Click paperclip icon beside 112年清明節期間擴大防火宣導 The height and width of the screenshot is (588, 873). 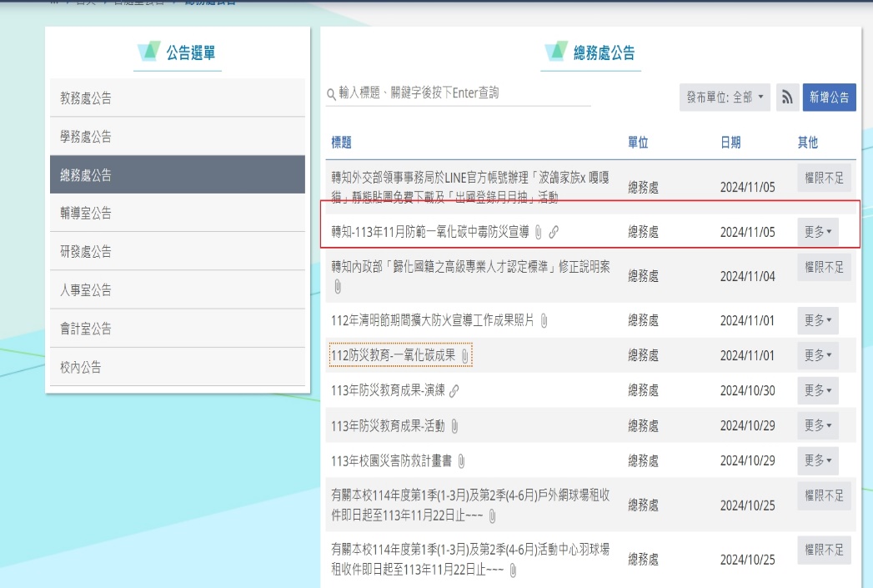tap(544, 321)
